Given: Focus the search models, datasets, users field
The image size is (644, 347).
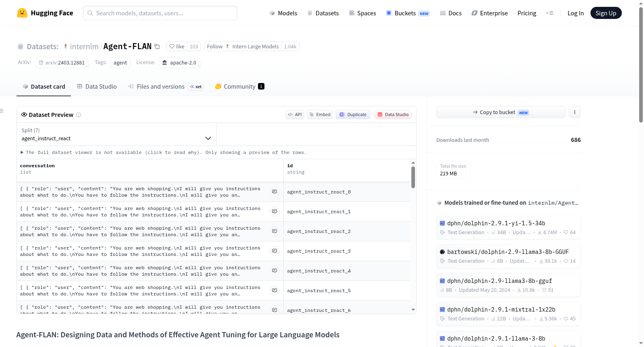Looking at the screenshot, I should [160, 13].
